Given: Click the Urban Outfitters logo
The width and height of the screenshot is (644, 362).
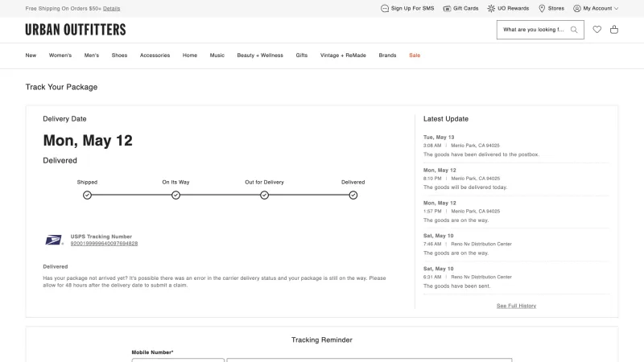Looking at the screenshot, I should tap(76, 30).
